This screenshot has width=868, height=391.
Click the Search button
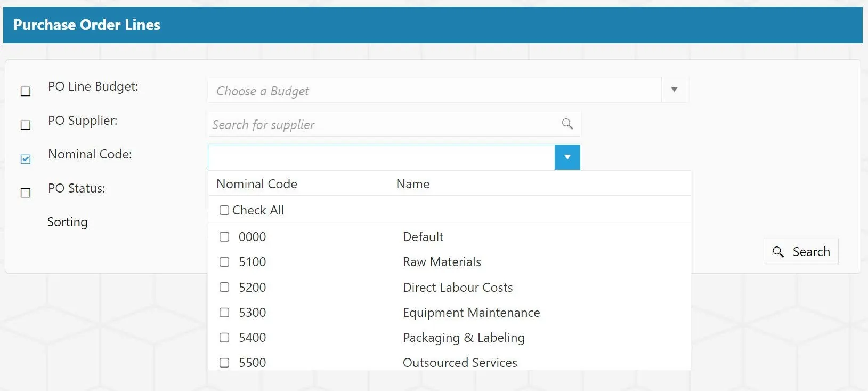[801, 251]
